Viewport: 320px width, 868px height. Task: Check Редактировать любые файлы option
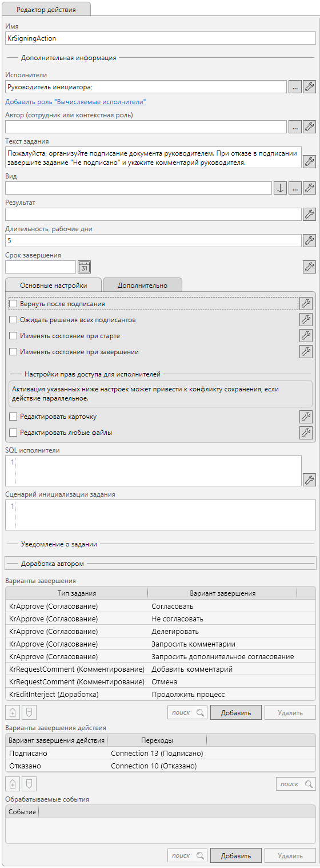point(14,433)
